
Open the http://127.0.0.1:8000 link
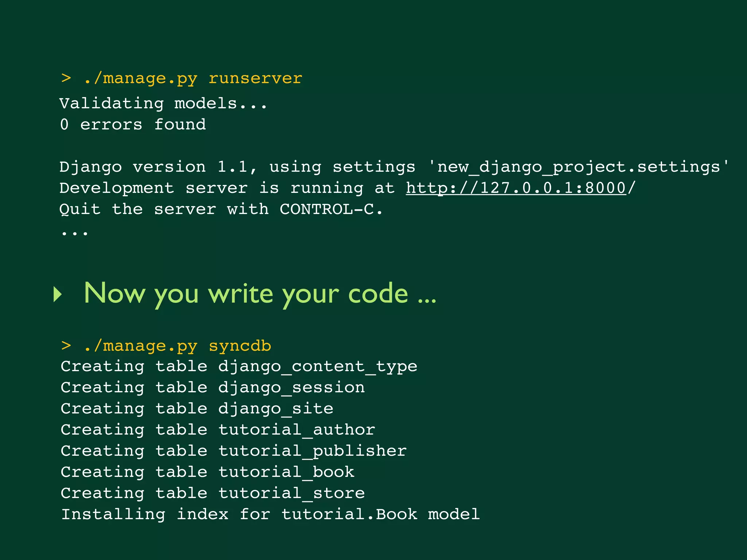[x=516, y=188]
